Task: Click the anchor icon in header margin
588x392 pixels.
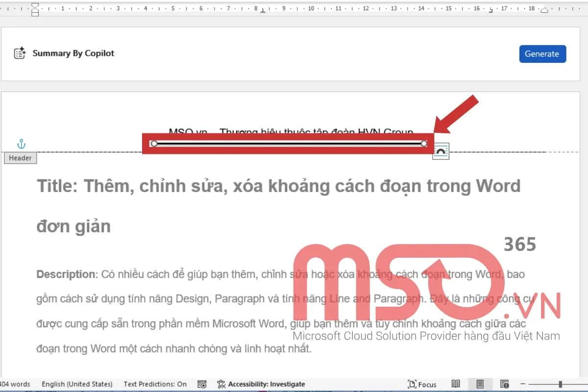Action: coord(21,144)
